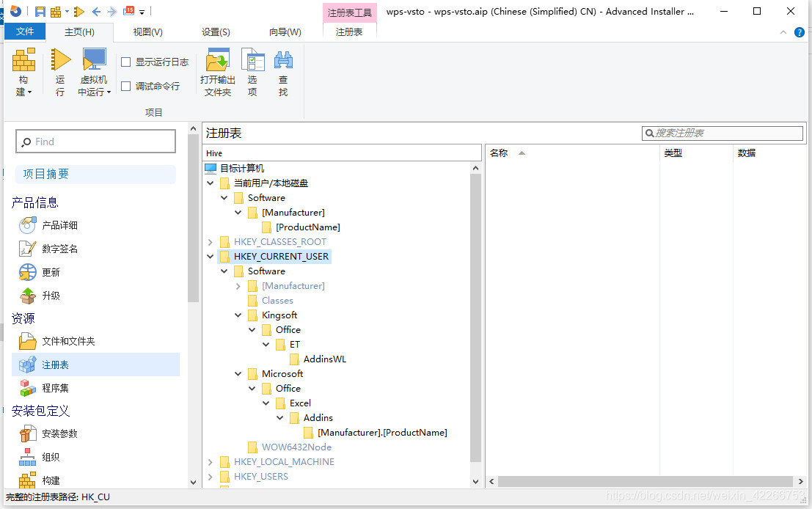This screenshot has width=812, height=509.
Task: Collapse HKEY_CURRENT_USER node
Action: pos(211,256)
